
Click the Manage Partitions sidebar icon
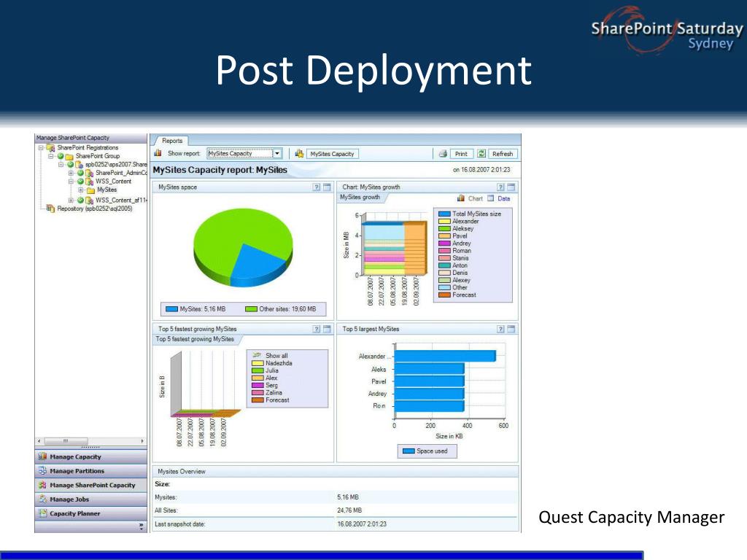click(x=42, y=470)
